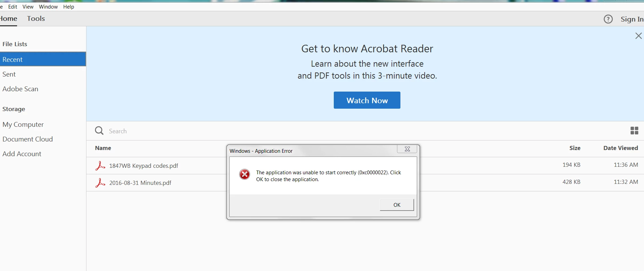This screenshot has height=271, width=644.
Task: Click OK in the Application Error dialog
Action: pos(397,205)
